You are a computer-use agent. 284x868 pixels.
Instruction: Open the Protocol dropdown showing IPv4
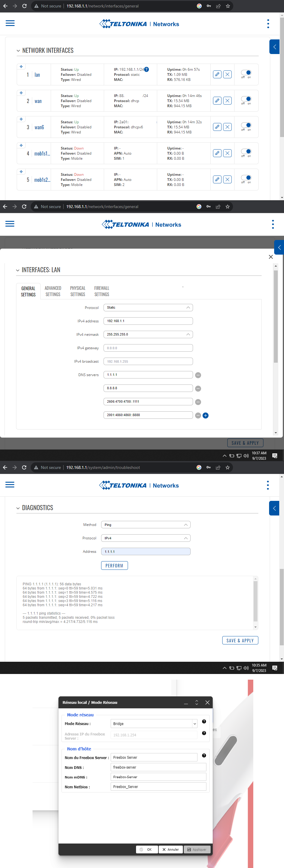tap(146, 538)
